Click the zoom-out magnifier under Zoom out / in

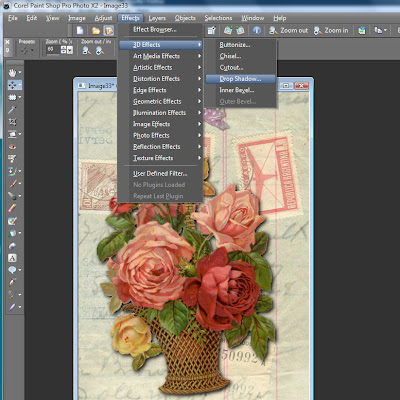pyautogui.click(x=86, y=51)
